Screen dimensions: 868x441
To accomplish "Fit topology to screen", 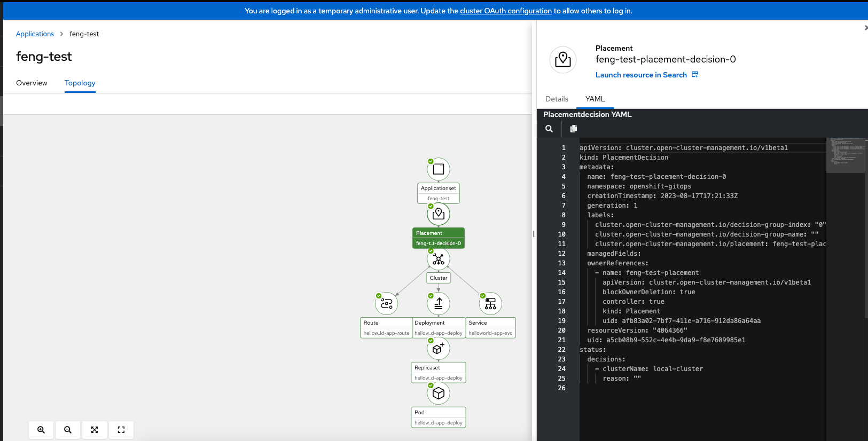I will [95, 430].
